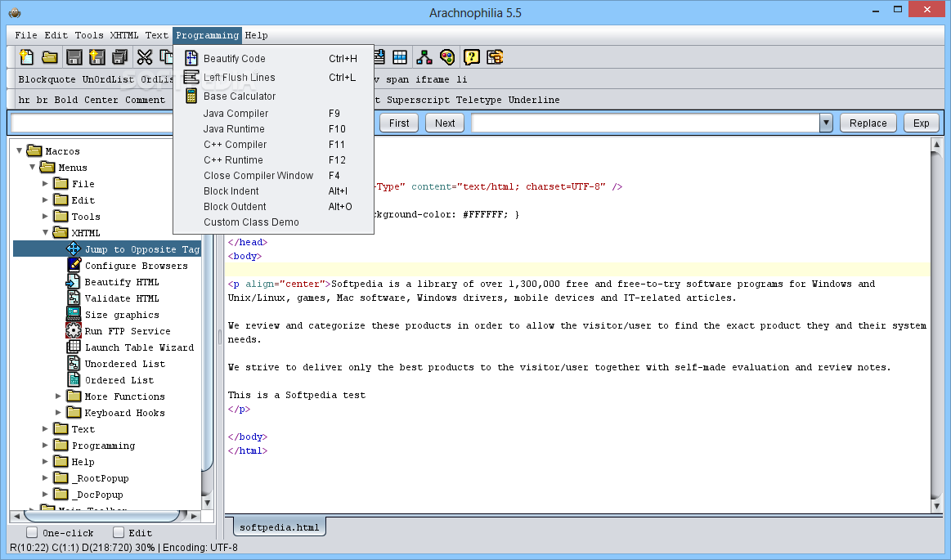Click the Macros root folder icon
The image size is (951, 560).
pos(34,150)
